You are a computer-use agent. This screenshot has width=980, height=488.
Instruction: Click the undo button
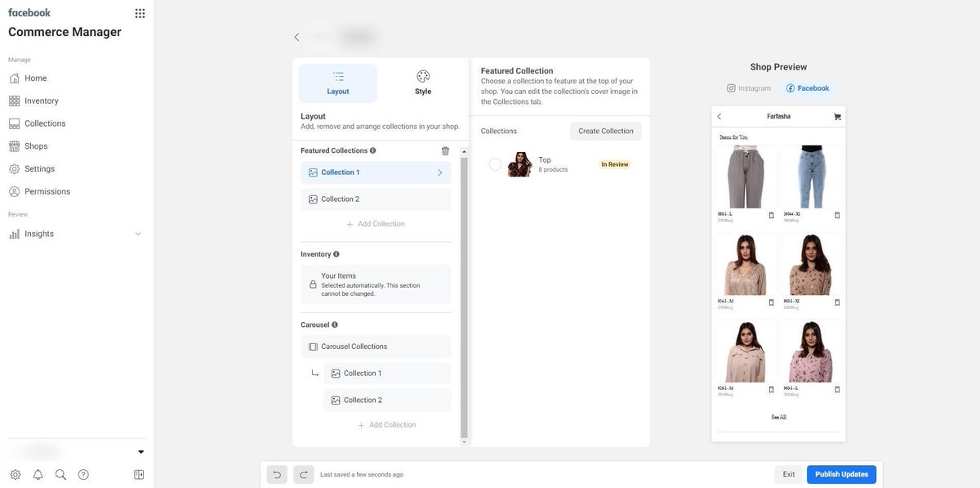(277, 475)
